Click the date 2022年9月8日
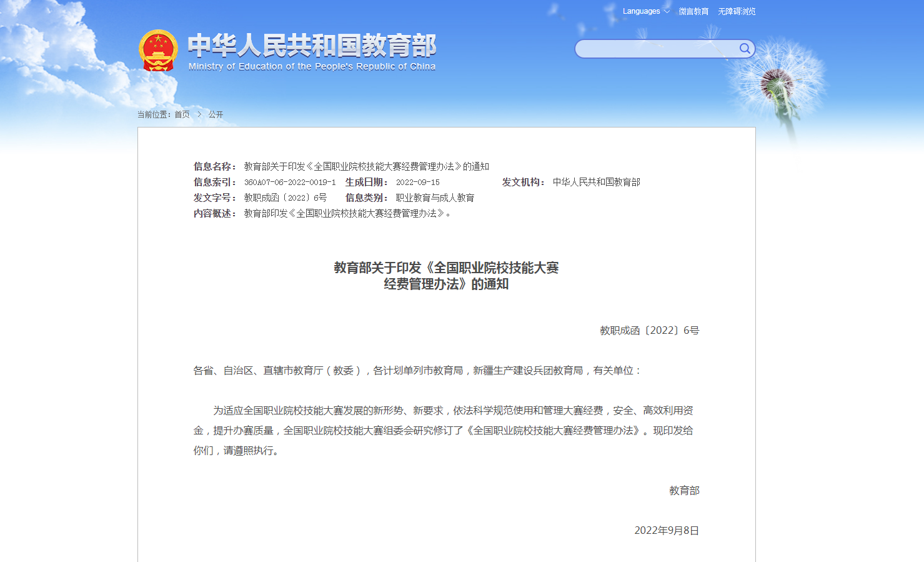The image size is (924, 562). coord(667,530)
